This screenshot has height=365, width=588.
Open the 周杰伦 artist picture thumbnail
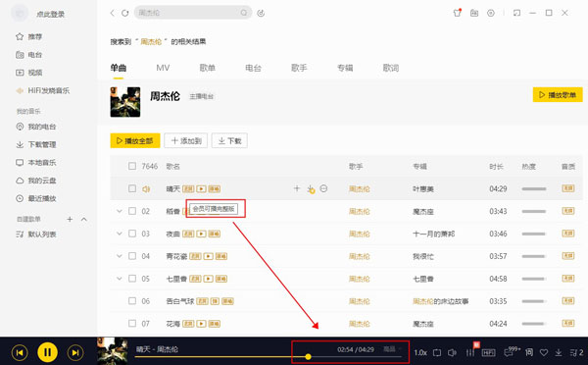pyautogui.click(x=125, y=102)
